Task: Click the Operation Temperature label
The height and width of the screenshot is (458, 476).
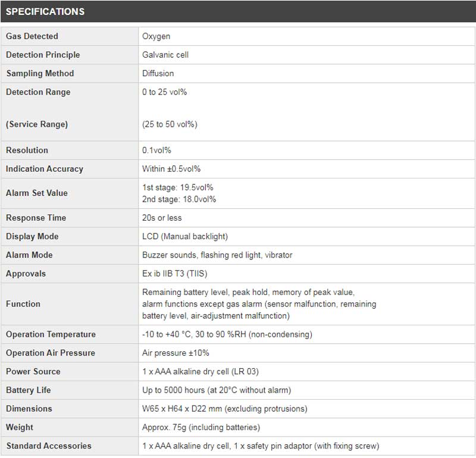Action: pyautogui.click(x=51, y=334)
